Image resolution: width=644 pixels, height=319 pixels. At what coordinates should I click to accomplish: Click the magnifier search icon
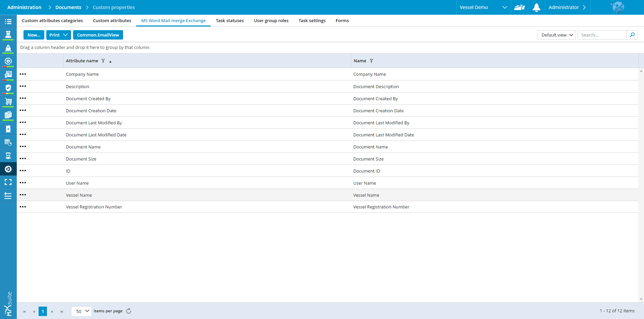click(x=632, y=35)
